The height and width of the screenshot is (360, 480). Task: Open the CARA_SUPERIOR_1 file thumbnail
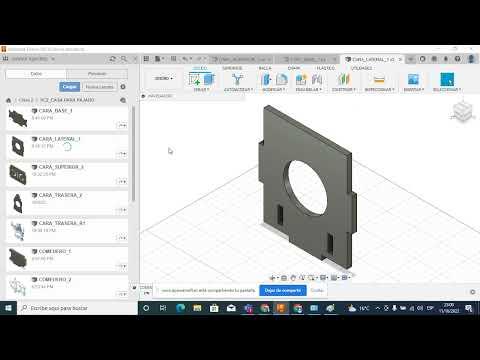click(x=18, y=174)
